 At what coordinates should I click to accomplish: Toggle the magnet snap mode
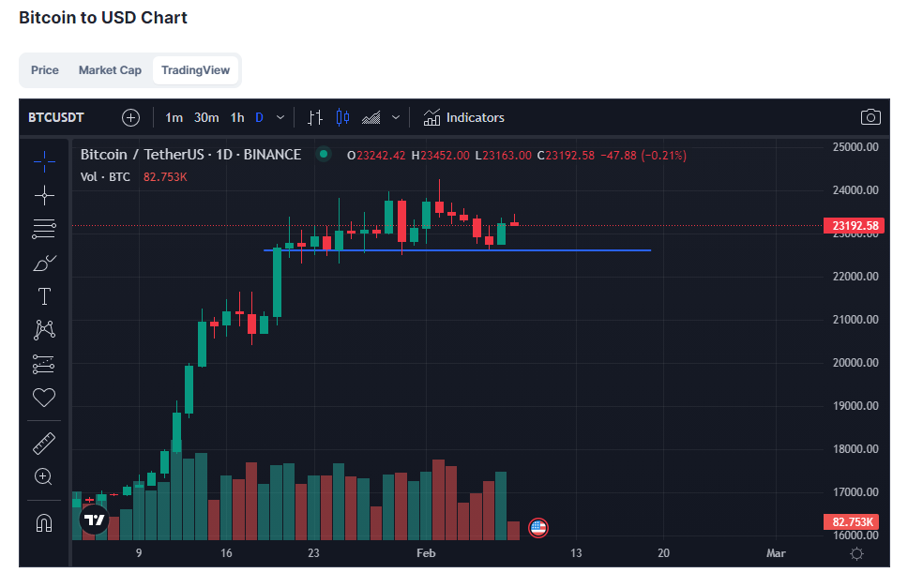click(x=44, y=522)
